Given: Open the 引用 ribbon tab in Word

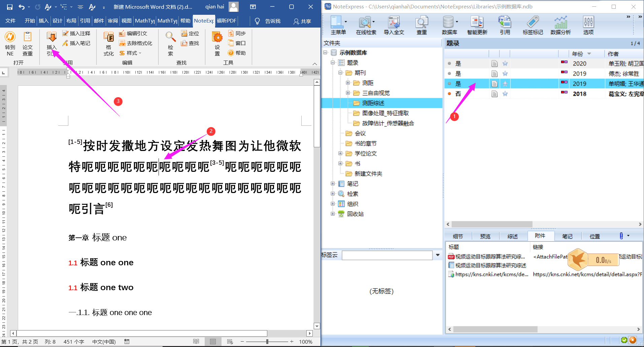Looking at the screenshot, I should tap(85, 21).
